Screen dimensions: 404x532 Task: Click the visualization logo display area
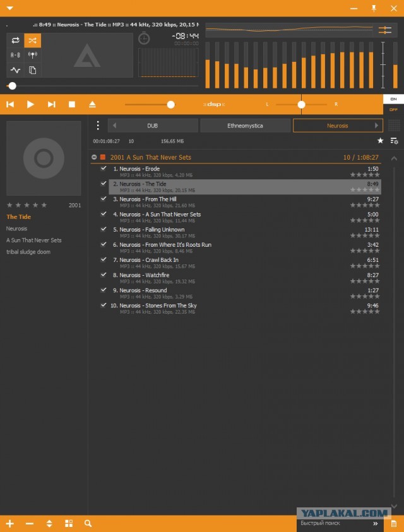click(87, 56)
